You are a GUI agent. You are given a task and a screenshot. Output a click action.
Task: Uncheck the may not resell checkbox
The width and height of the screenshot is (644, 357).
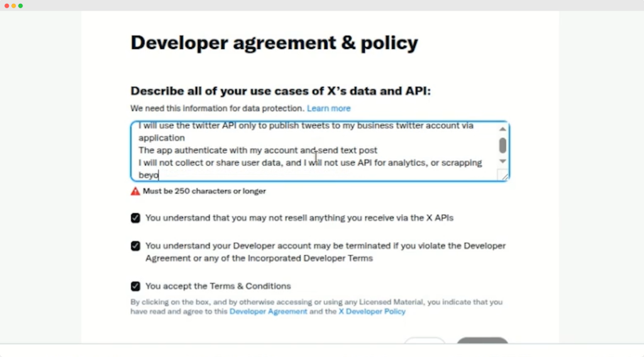point(135,218)
